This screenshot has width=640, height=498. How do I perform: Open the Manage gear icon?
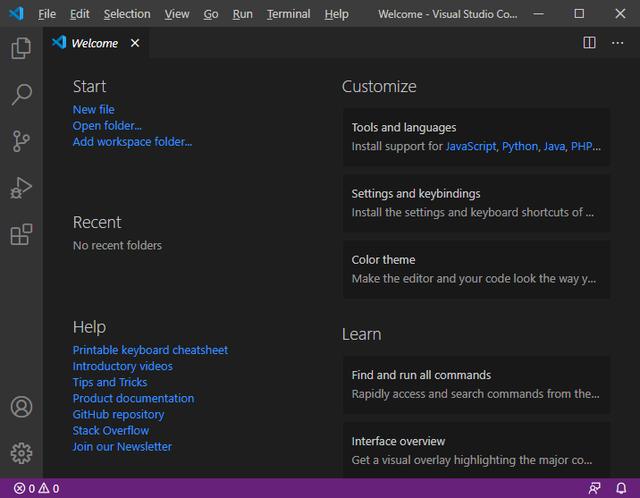tap(21, 453)
